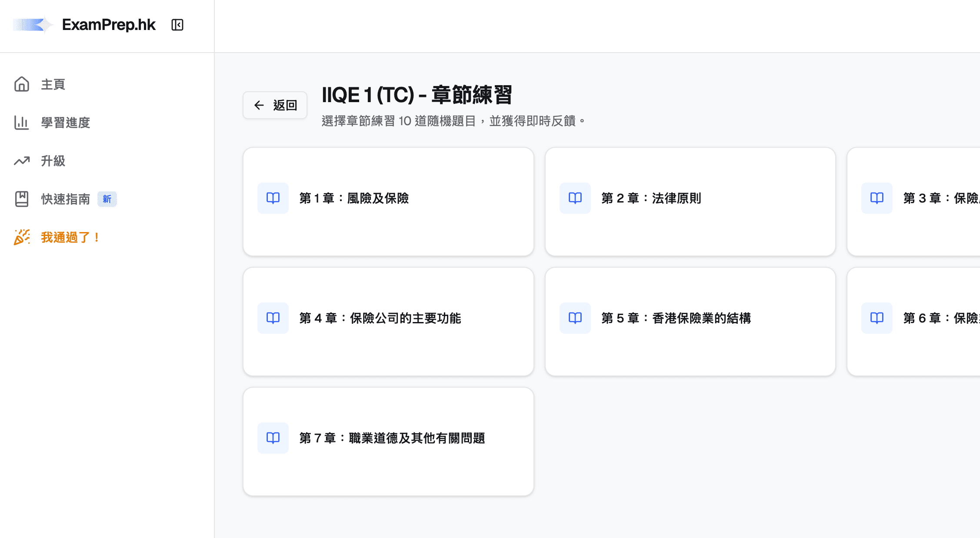
Task: Select 學習進度 from the sidebar menu
Action: tap(65, 123)
